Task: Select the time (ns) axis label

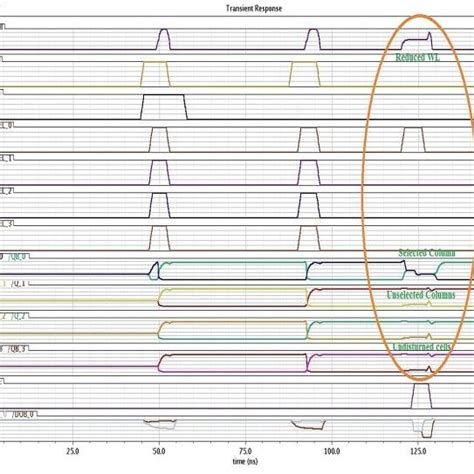Action: tap(245, 461)
